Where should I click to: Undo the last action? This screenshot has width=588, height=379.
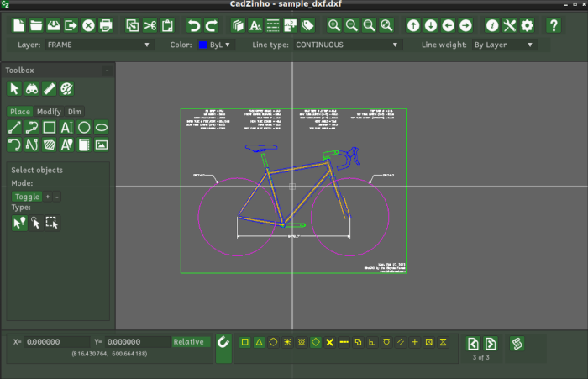[x=193, y=25]
